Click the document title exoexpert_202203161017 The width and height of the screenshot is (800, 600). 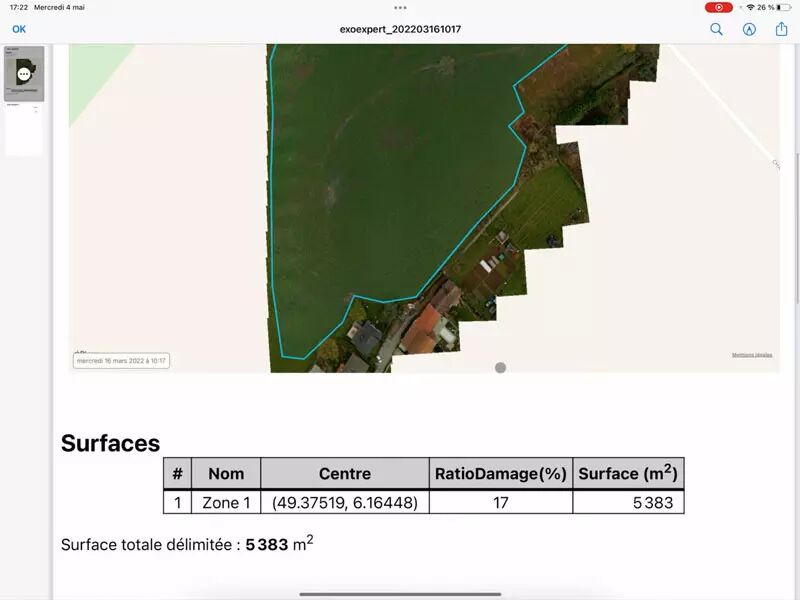click(401, 29)
